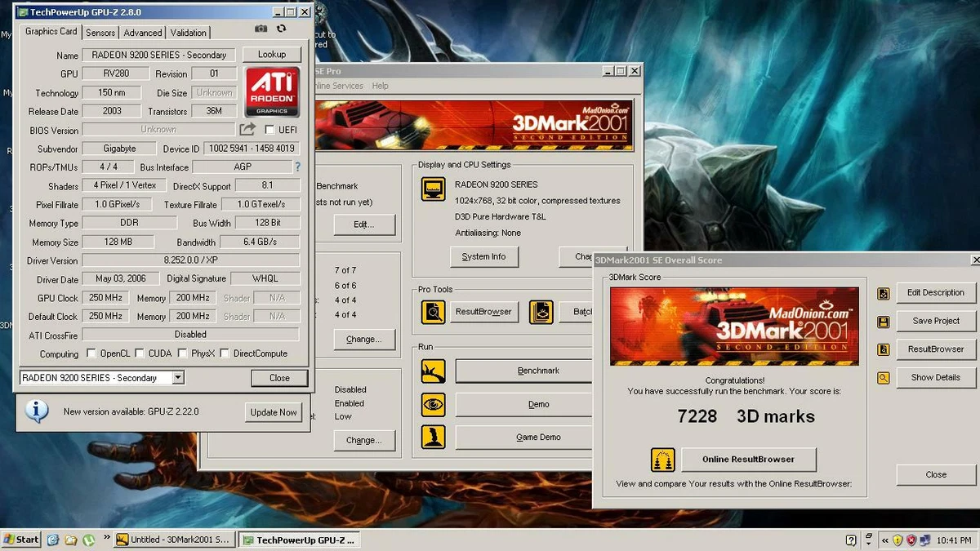The width and height of the screenshot is (980, 551).
Task: Click the person icon beside Game Demo
Action: pyautogui.click(x=433, y=437)
